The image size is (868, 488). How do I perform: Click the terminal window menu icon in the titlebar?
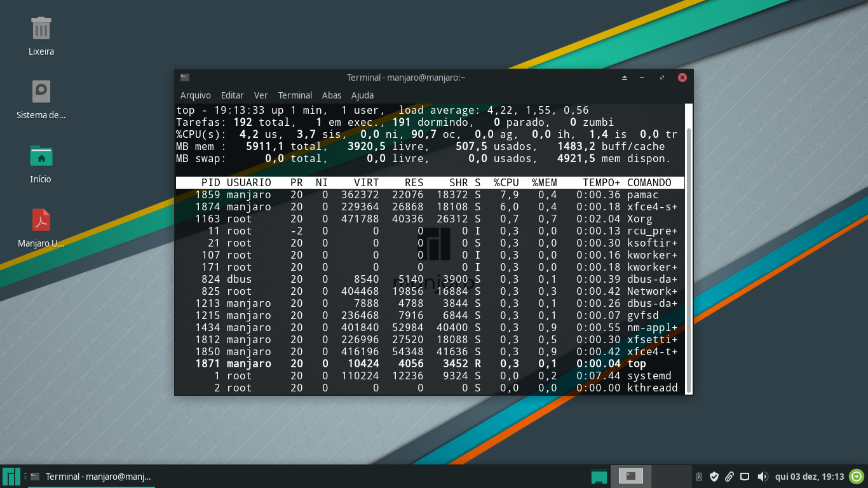tap(184, 78)
